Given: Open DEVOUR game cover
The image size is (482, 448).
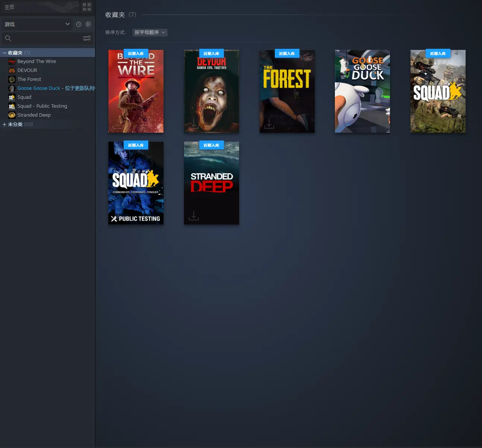Looking at the screenshot, I should pyautogui.click(x=212, y=91).
